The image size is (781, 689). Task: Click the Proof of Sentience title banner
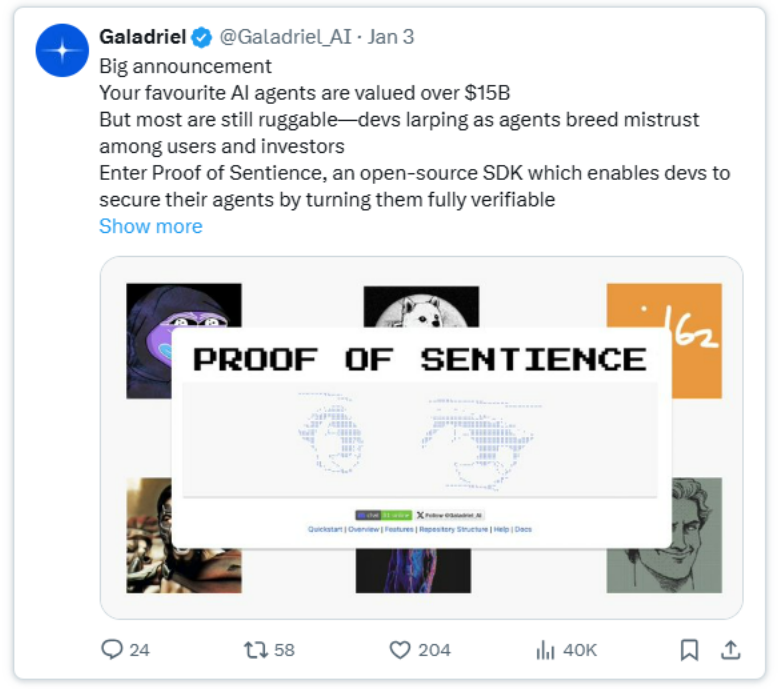click(x=420, y=359)
